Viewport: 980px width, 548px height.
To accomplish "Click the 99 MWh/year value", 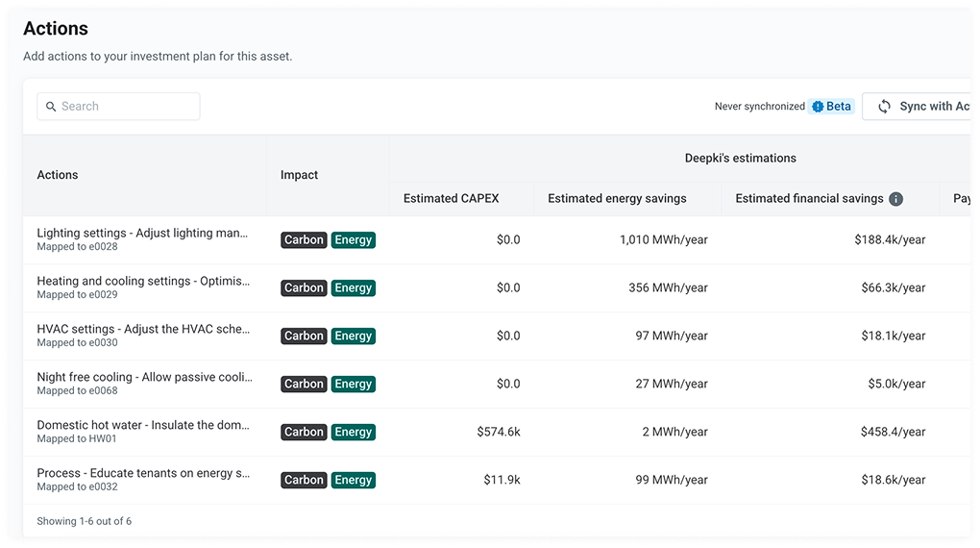I will point(672,481).
